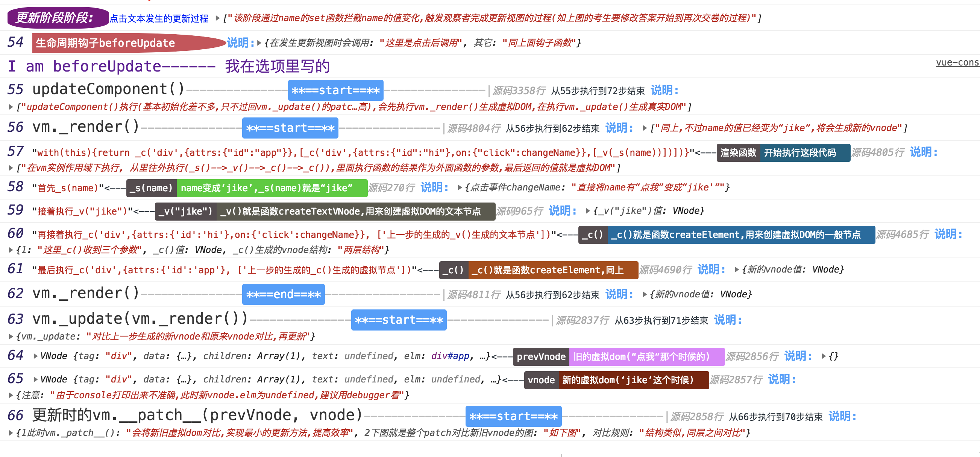
Task: Expand the vm._update comparison description object
Action: pyautogui.click(x=11, y=337)
